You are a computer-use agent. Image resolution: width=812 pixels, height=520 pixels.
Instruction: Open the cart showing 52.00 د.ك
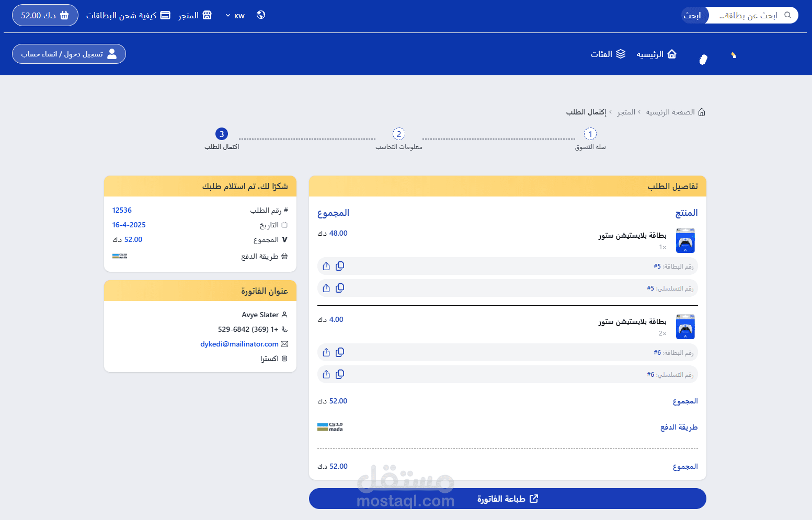tap(45, 15)
